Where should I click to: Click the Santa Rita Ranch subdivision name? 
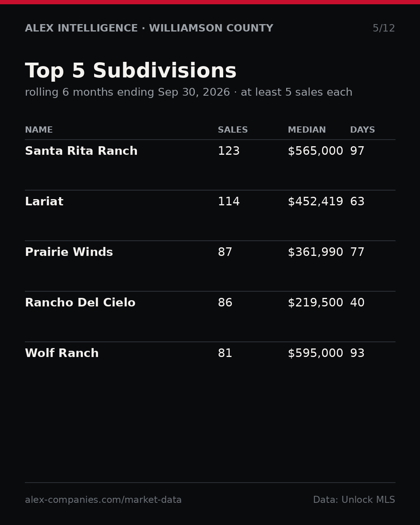tap(81, 151)
